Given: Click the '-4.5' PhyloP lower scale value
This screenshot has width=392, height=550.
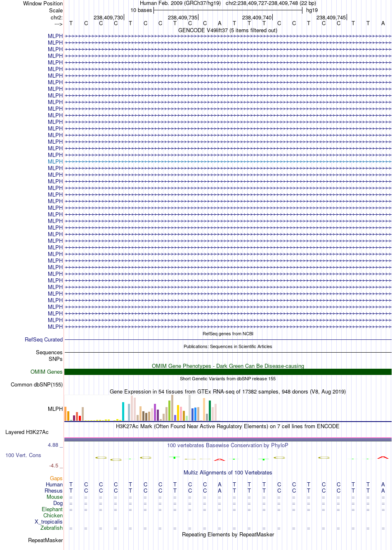Looking at the screenshot, I should (54, 465).
